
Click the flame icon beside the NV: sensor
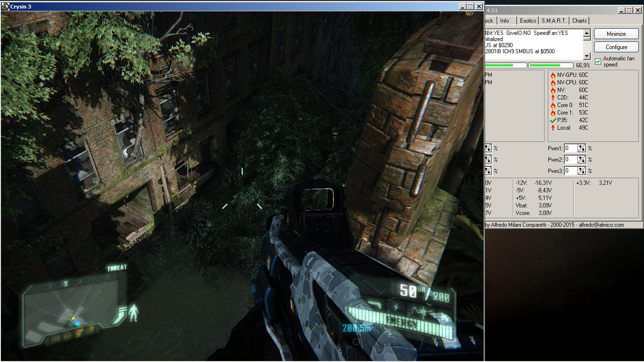coord(553,90)
